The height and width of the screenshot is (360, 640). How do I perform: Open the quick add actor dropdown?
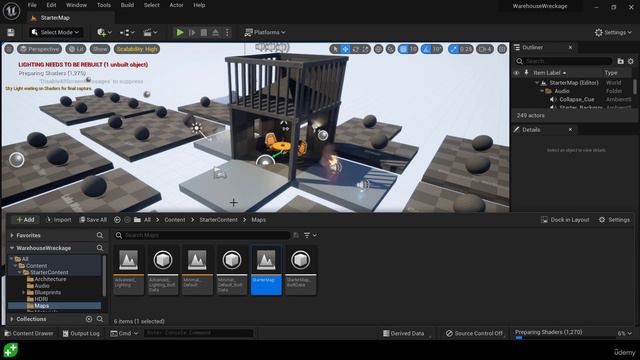point(104,32)
